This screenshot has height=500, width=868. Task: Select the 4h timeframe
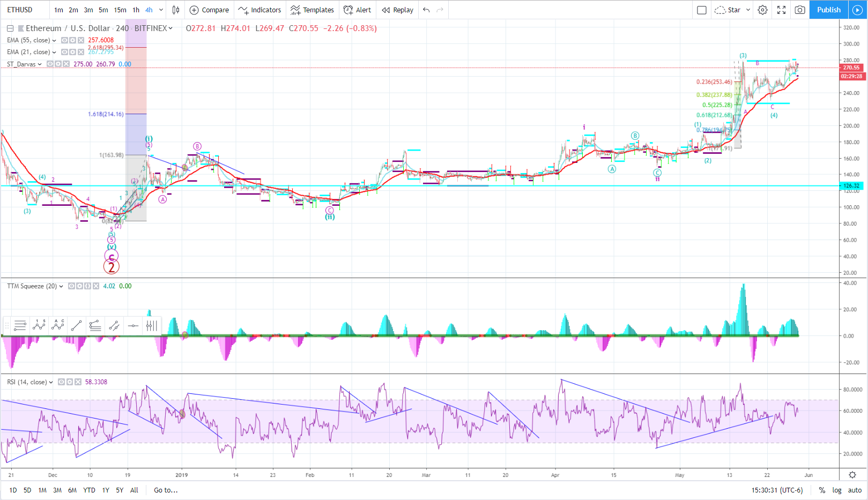click(149, 10)
